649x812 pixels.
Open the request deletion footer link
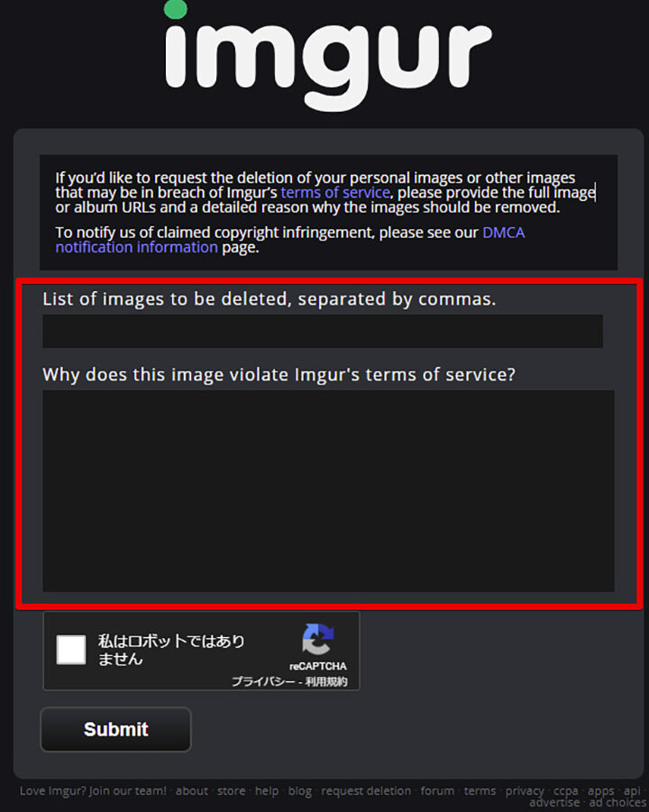click(366, 790)
